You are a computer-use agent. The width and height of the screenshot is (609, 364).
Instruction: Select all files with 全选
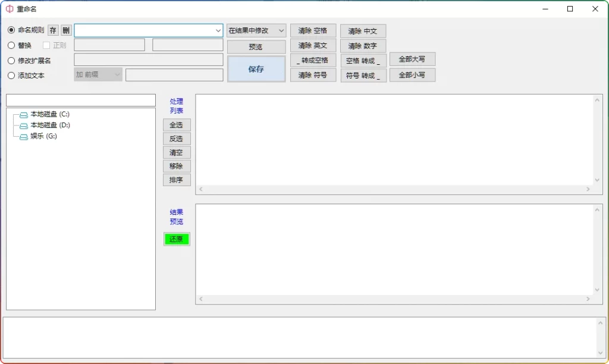tap(176, 124)
